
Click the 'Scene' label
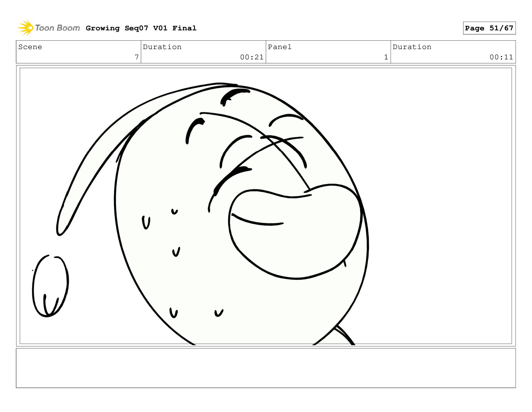[x=30, y=47]
